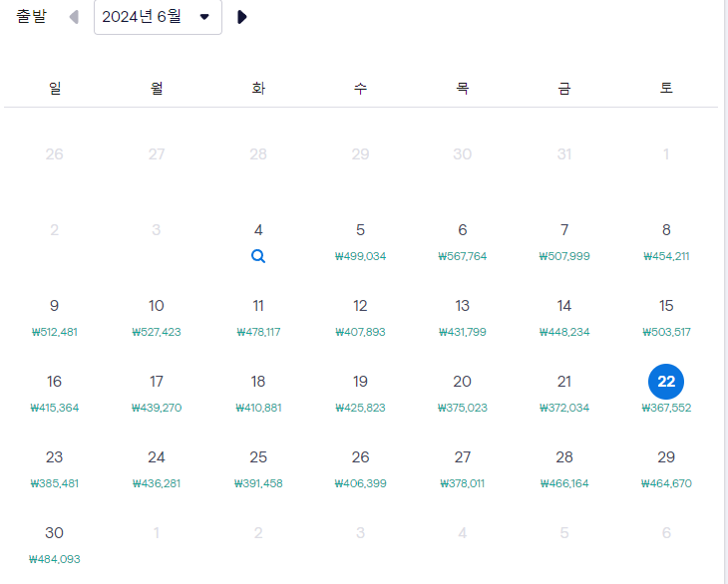The image size is (728, 584).
Task: Select June 27 at ₩378,011
Action: [x=463, y=469]
